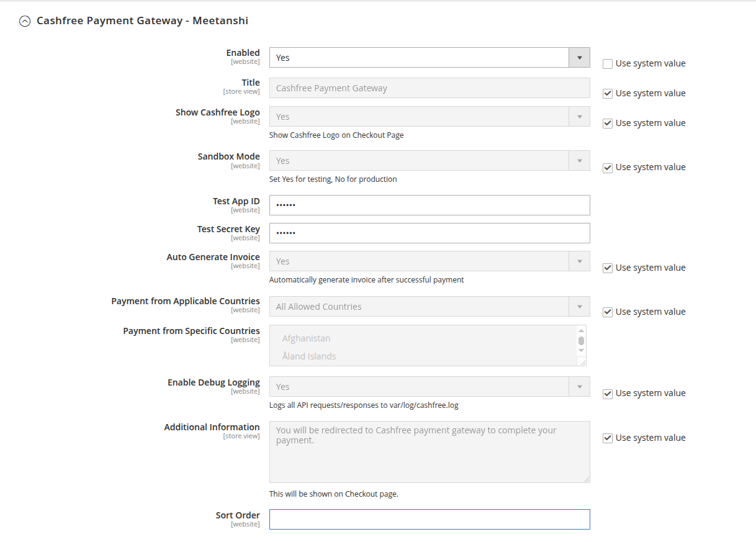Open the Auto Generate Invoice dropdown
Image resolution: width=756 pixels, height=542 pixels.
tap(430, 261)
